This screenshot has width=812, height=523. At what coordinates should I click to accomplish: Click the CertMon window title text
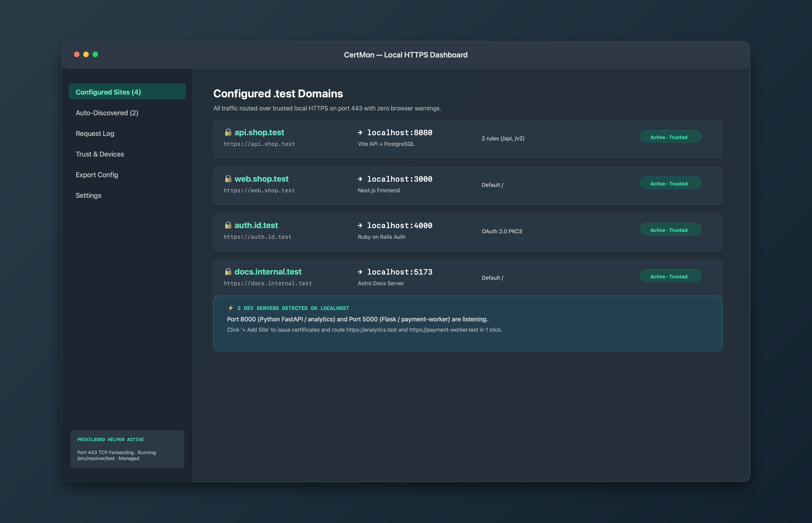coord(405,55)
